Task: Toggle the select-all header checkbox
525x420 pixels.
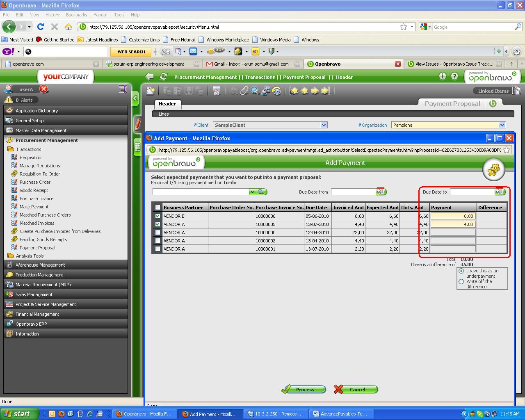Action: (x=158, y=208)
